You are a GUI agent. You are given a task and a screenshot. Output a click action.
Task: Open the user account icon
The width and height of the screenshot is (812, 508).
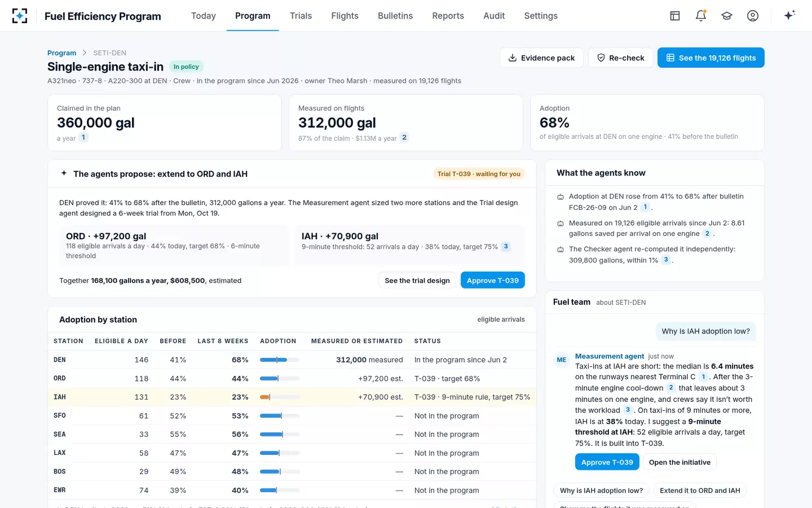coord(753,16)
